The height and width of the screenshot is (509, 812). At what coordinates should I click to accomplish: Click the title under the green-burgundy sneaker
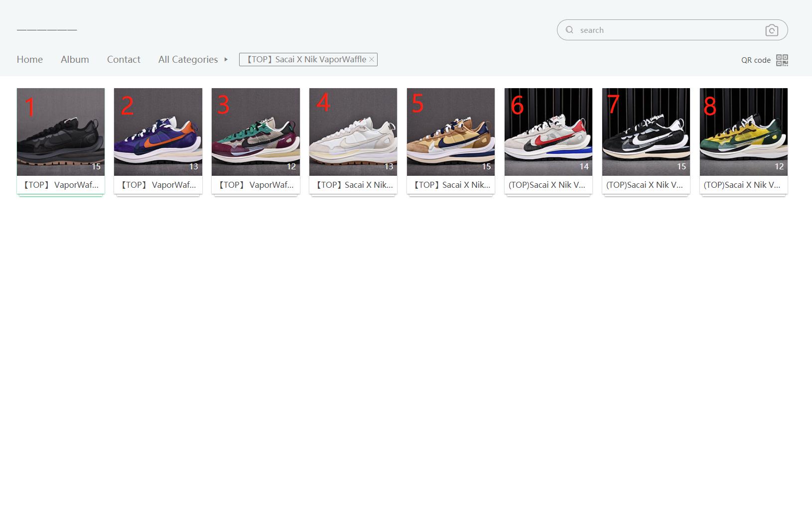click(x=256, y=185)
